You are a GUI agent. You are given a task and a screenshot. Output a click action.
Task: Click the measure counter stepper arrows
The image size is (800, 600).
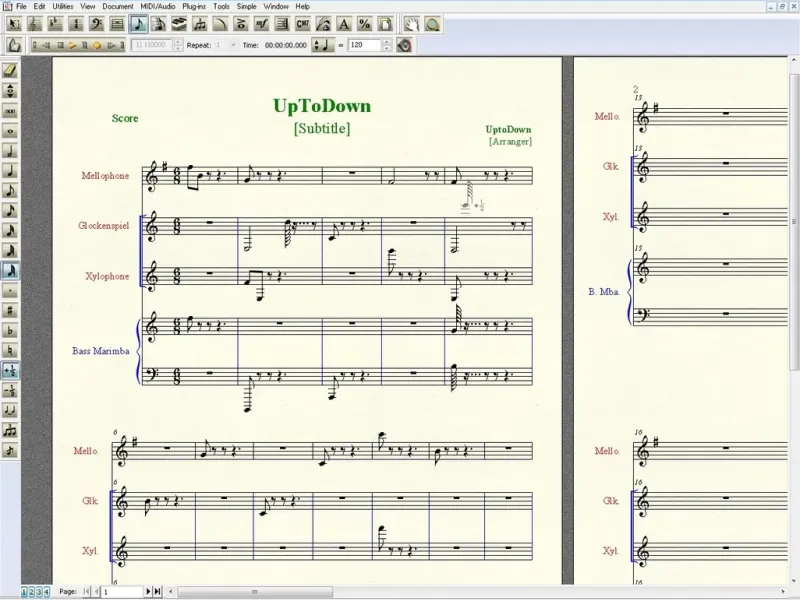click(178, 45)
